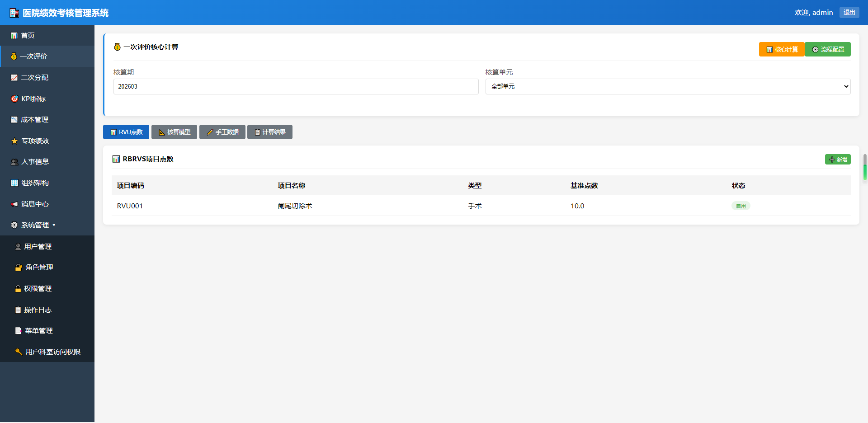868x423 pixels.
Task: Open 人事信息 using its people icon
Action: pyautogui.click(x=14, y=162)
